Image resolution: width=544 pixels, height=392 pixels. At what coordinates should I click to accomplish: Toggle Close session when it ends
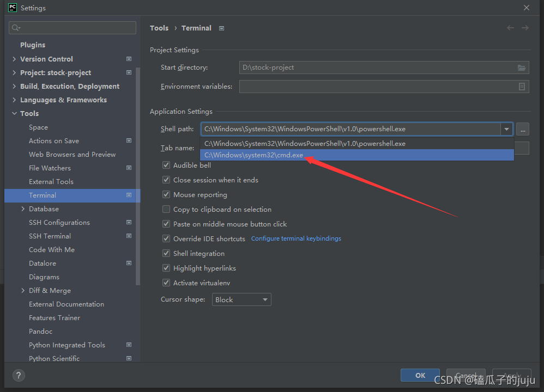pyautogui.click(x=166, y=180)
